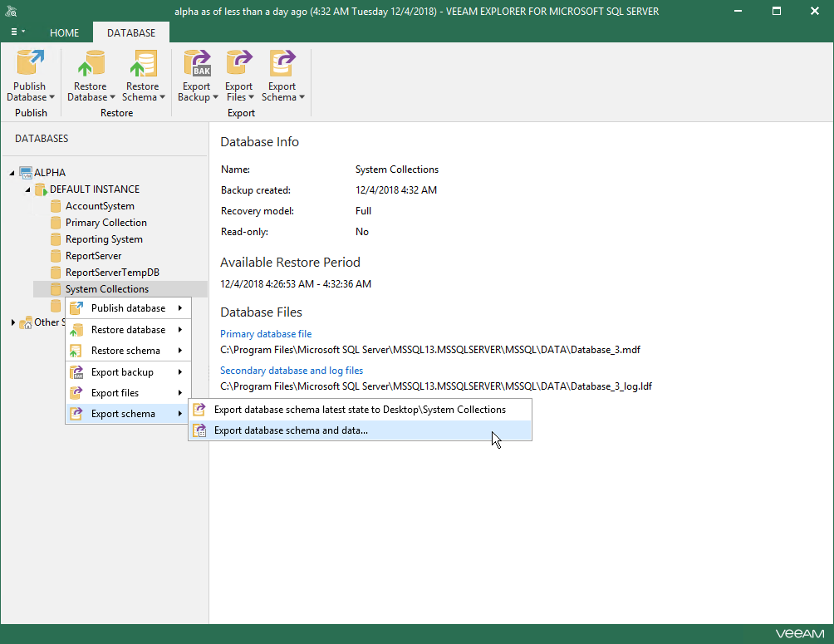
Task: Open the Publish Database ribbon dropdown arrow
Action: [52, 97]
